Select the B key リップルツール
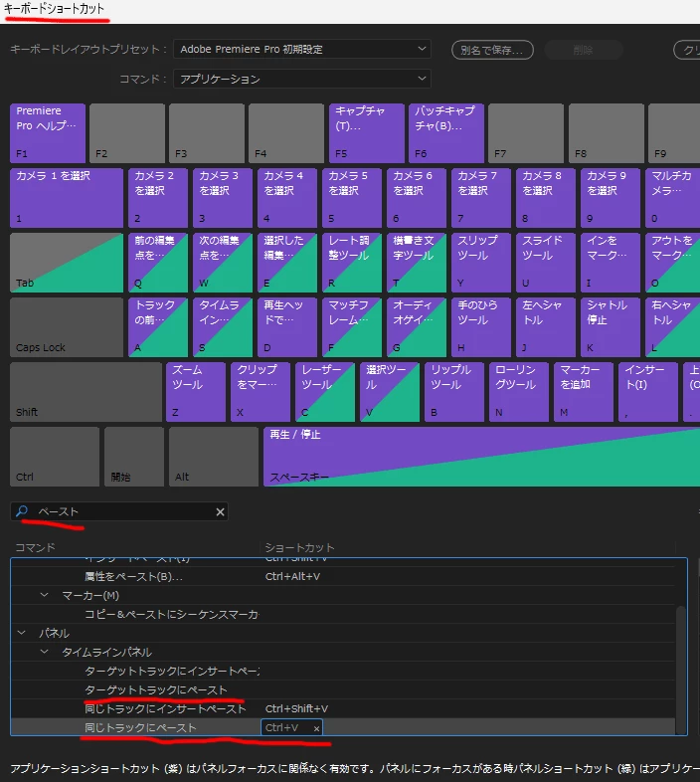This screenshot has width=700, height=782. pos(454,392)
